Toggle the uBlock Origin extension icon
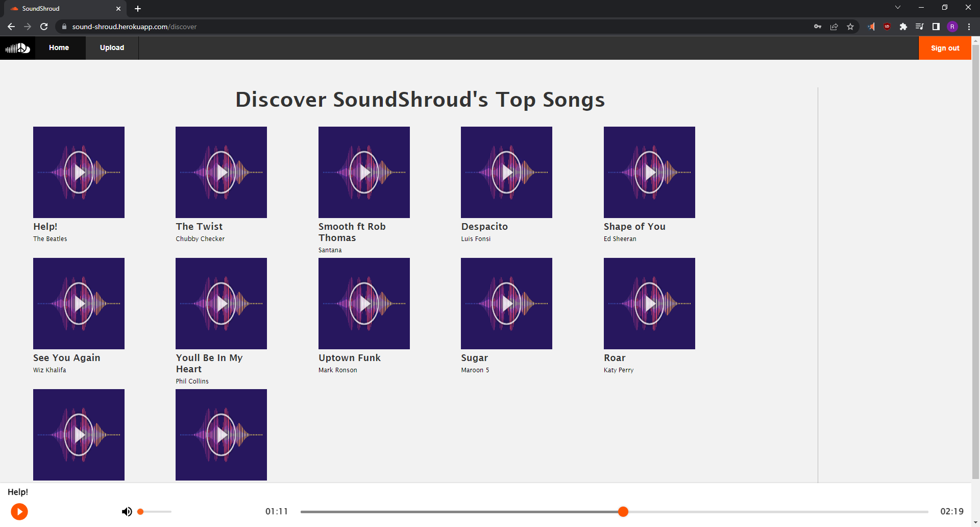The height and width of the screenshot is (527, 980). tap(887, 27)
